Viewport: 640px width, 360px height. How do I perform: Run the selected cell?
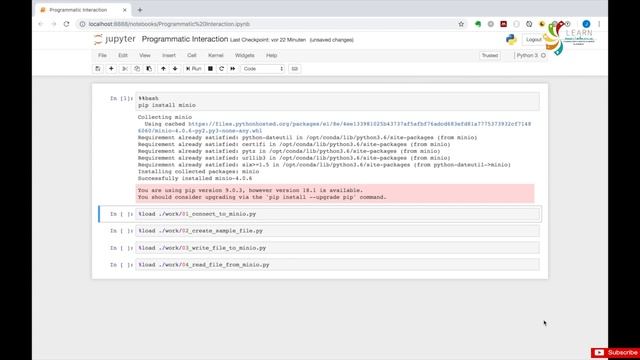point(193,69)
